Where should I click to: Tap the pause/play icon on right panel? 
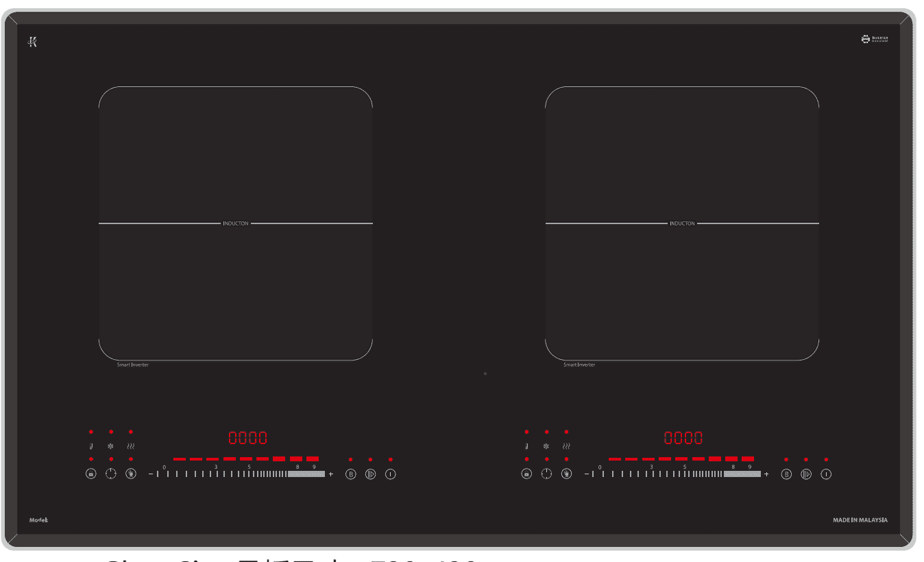coord(806,474)
